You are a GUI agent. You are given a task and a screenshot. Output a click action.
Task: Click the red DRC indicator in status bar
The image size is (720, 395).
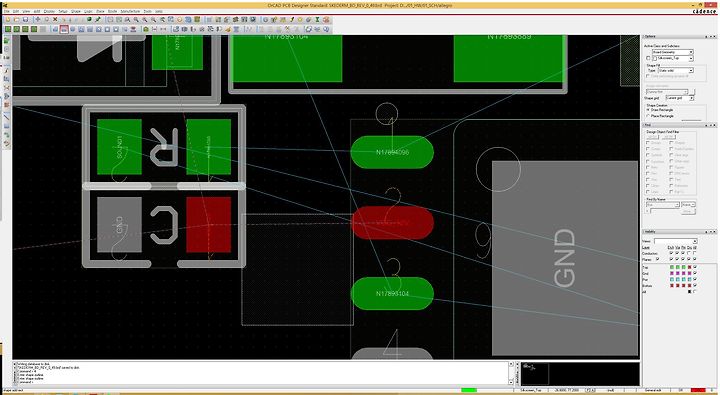[x=698, y=390]
